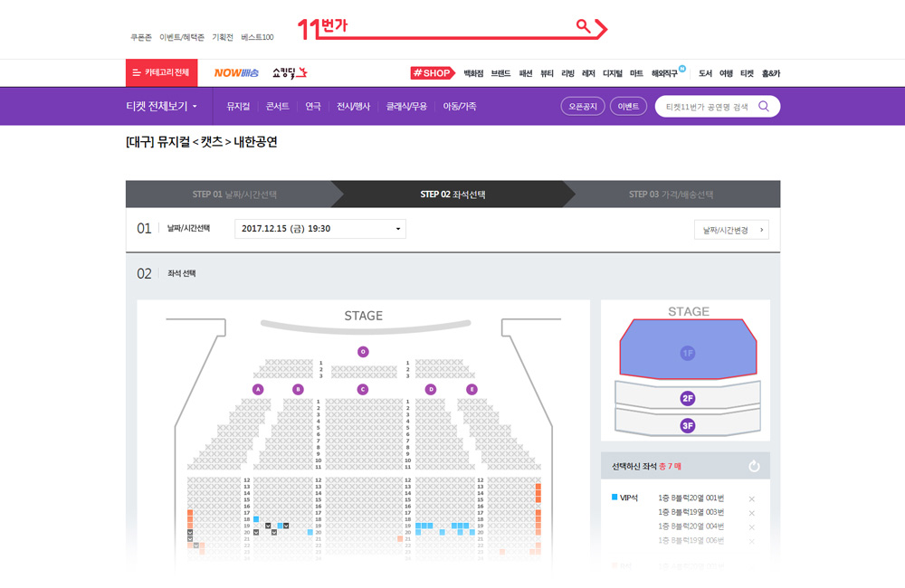Screen dimensions: 905x588
Task: Click the 11번가 logo
Action: 322,28
